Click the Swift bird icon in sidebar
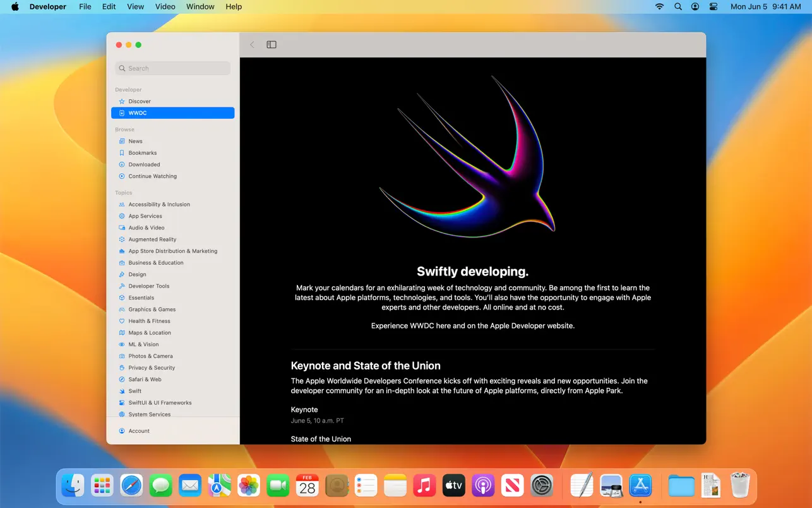 click(122, 391)
